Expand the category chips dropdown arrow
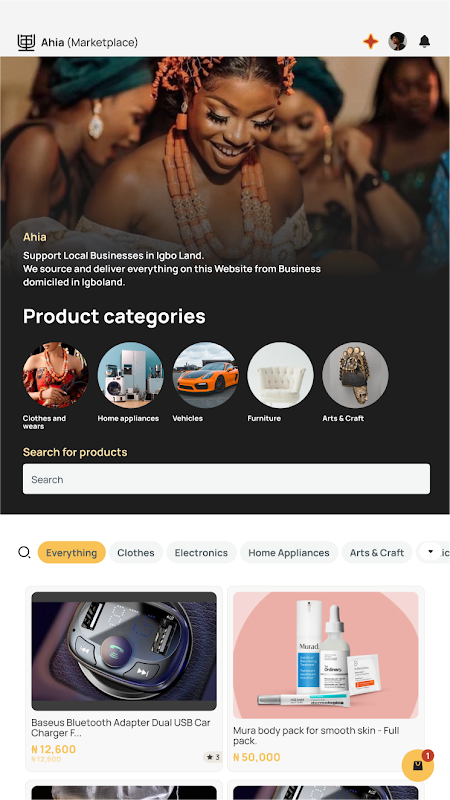 pos(430,552)
